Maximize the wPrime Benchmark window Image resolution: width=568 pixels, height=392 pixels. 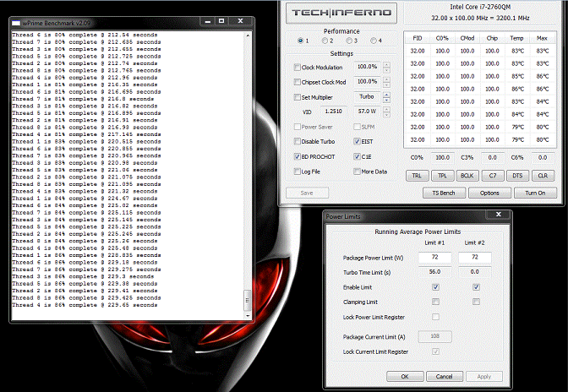click(x=221, y=21)
